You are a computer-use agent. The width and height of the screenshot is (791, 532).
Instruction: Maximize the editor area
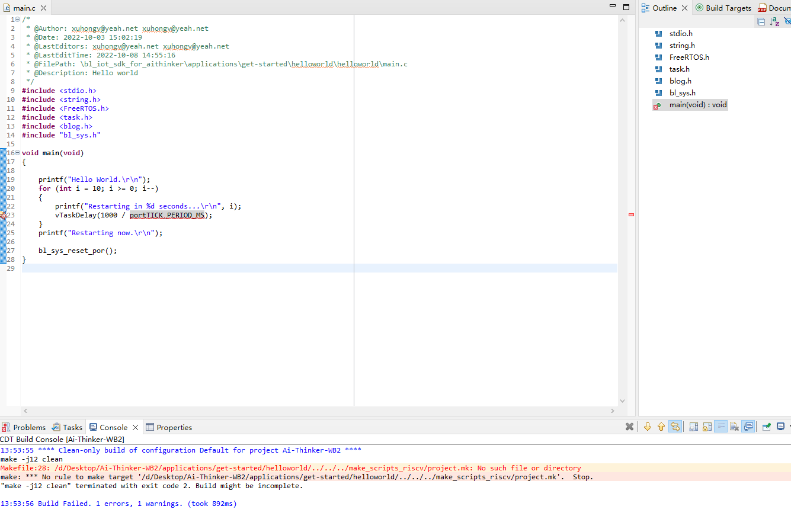[x=626, y=7]
